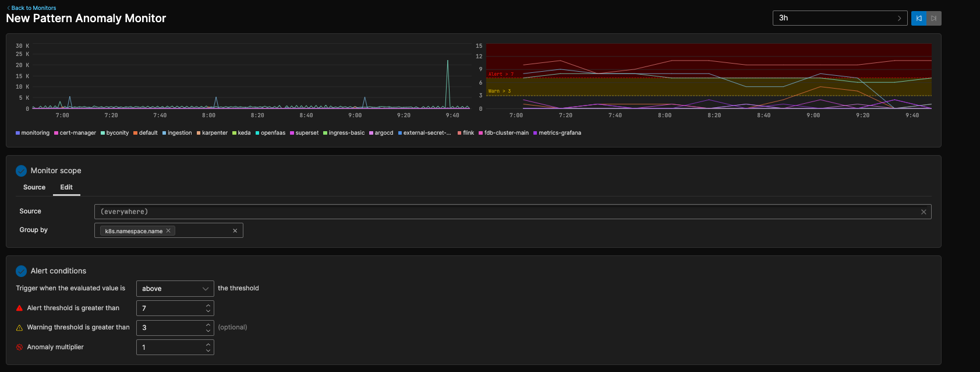Remove the k8s.namespace.name group-by tag
This screenshot has width=980, height=372.
point(168,231)
